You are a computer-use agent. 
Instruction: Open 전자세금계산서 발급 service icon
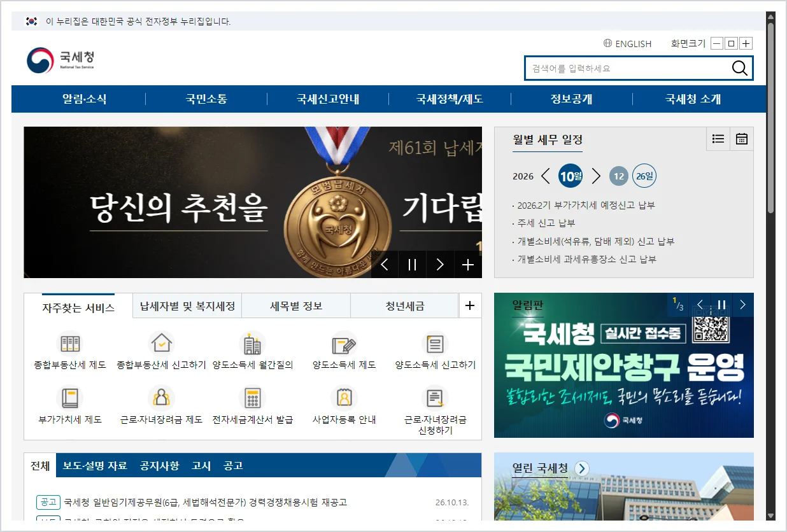[x=253, y=398]
